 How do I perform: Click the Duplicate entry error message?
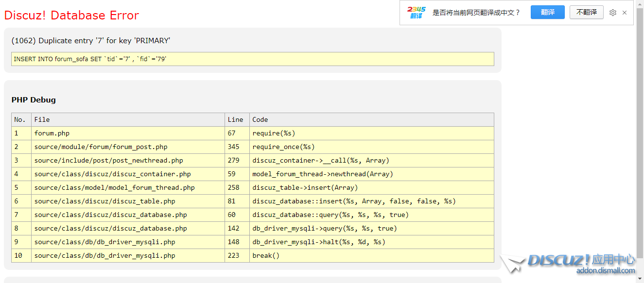91,41
